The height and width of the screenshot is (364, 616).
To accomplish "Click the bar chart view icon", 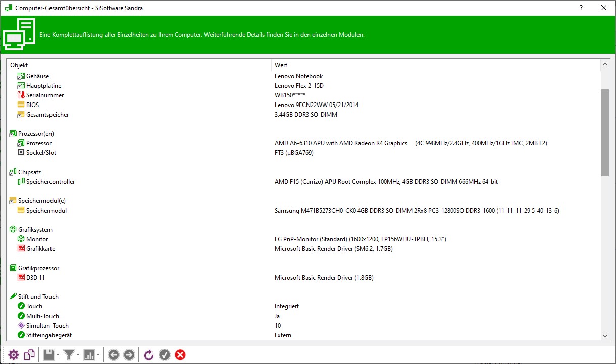I will coord(89,355).
